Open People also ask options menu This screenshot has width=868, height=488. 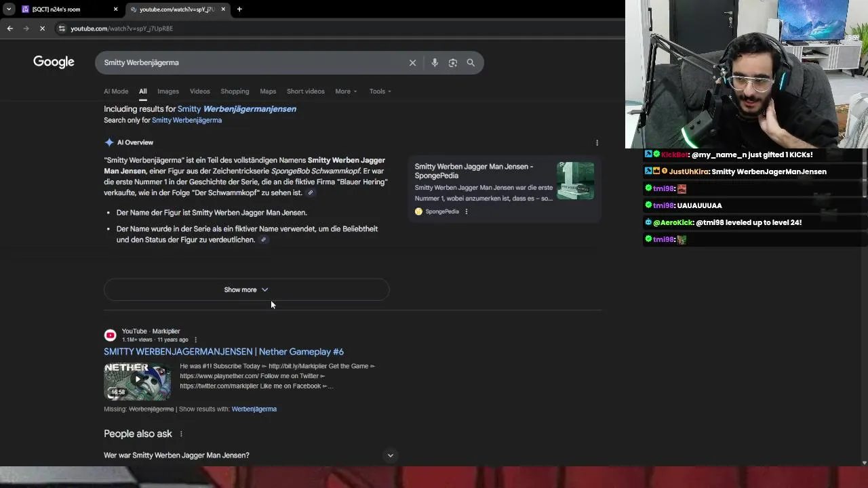pyautogui.click(x=181, y=434)
